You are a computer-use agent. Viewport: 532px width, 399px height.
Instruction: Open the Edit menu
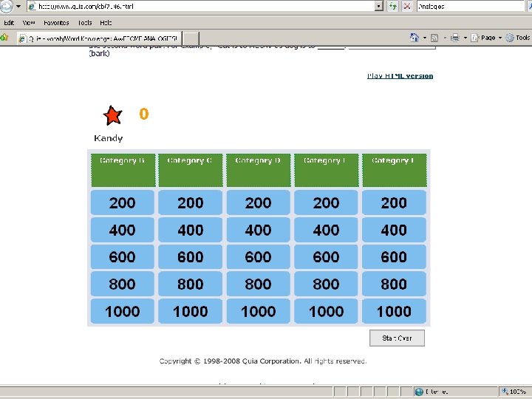pyautogui.click(x=9, y=23)
